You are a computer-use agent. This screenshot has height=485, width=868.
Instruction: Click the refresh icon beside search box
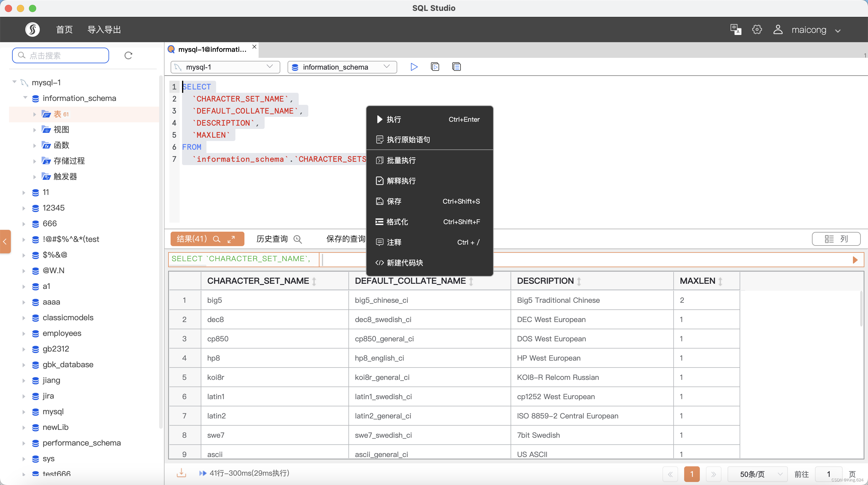click(128, 55)
